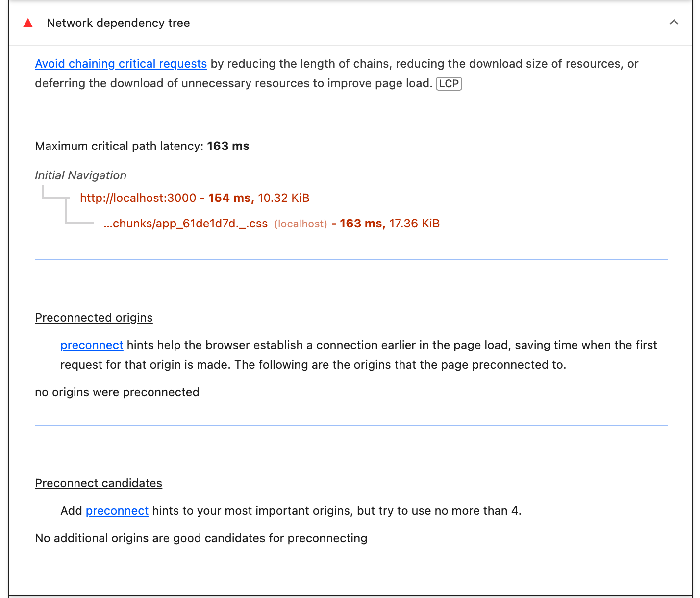Viewport: 700px width, 598px height.
Task: Click the (localhost) host label
Action: click(x=300, y=224)
